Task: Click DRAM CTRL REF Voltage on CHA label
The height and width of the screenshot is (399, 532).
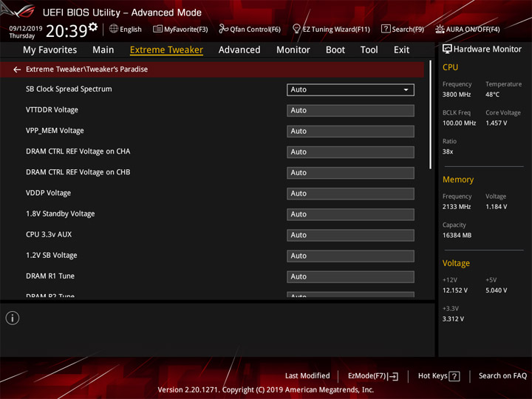Action: tap(78, 151)
